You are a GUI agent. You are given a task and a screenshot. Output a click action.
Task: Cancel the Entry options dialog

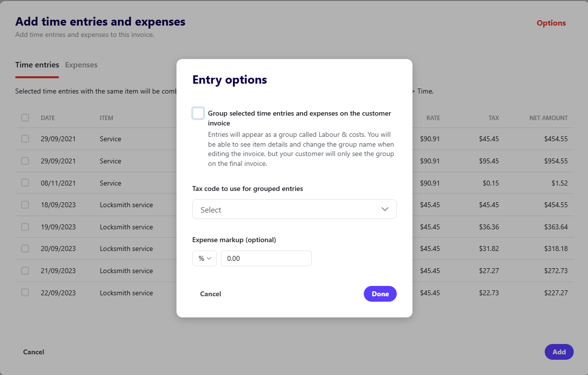click(x=210, y=294)
